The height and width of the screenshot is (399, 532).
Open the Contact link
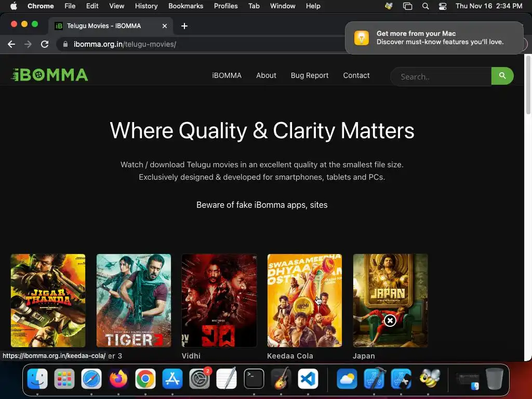pyautogui.click(x=356, y=75)
